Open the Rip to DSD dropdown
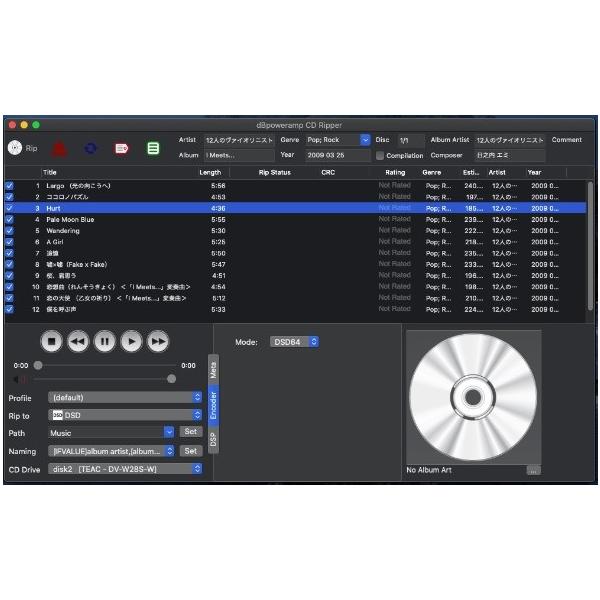This screenshot has height=600, width=600. click(125, 415)
